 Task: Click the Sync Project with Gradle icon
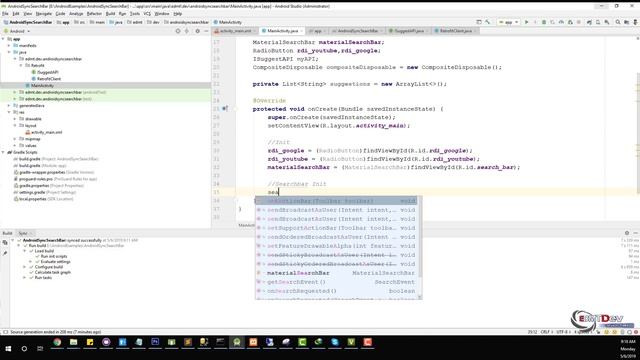point(589,22)
